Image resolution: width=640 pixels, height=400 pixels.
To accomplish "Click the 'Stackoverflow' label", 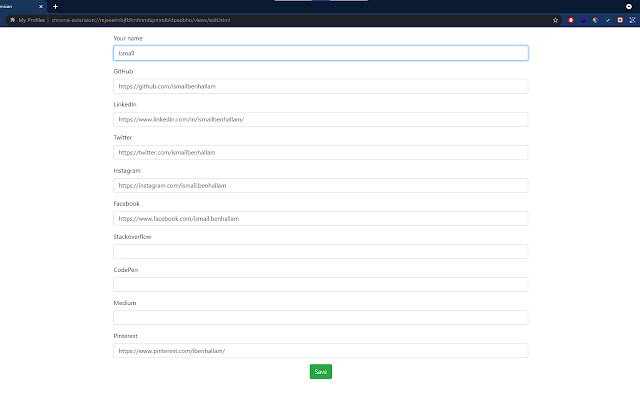I will [132, 237].
